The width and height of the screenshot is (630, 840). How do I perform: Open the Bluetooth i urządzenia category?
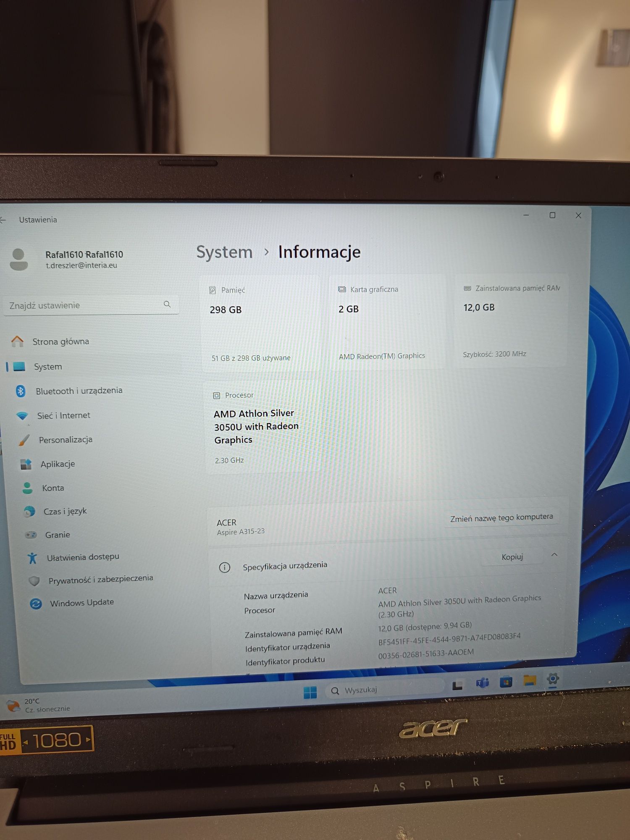79,391
